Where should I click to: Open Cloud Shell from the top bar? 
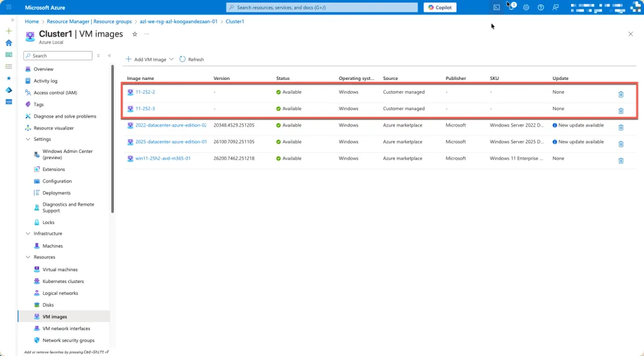point(497,8)
